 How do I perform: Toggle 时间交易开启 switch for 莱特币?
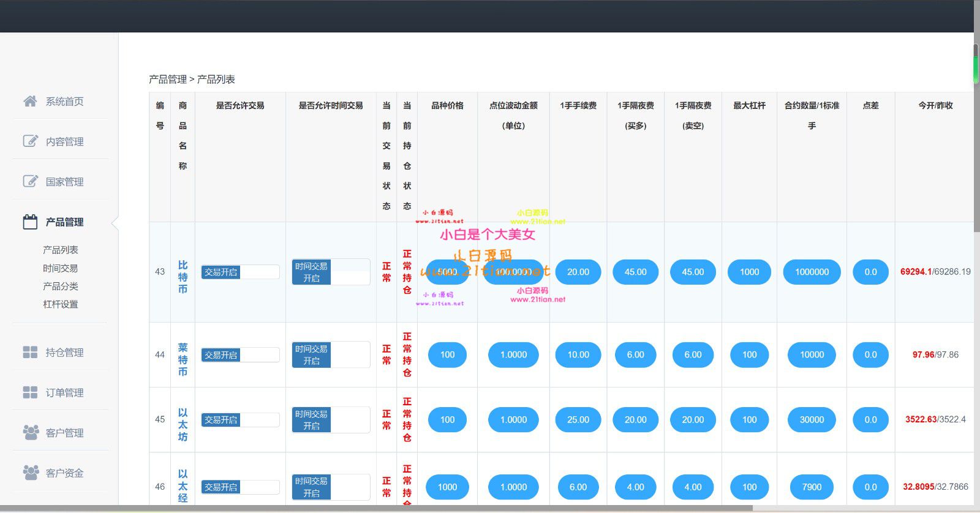point(331,354)
